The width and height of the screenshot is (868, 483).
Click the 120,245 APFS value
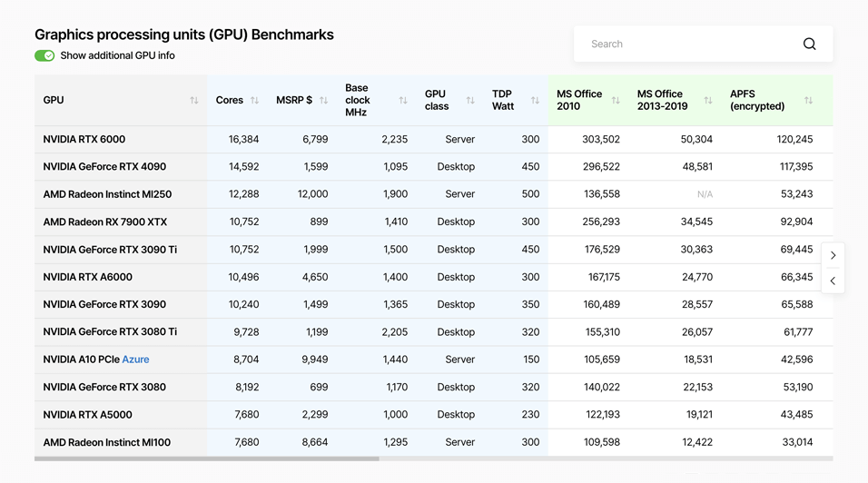click(794, 140)
